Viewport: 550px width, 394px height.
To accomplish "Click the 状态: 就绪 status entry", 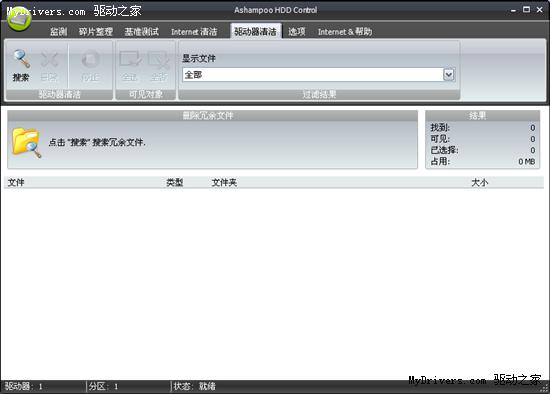I will click(195, 386).
